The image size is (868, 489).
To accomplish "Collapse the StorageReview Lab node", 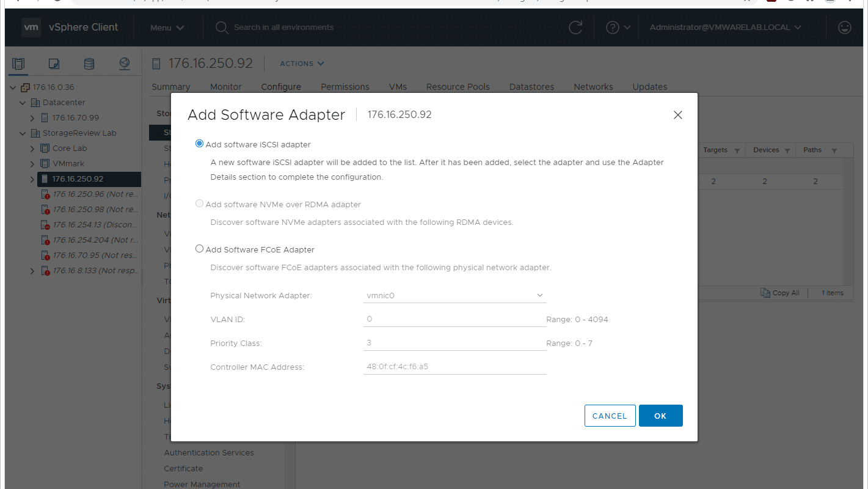I will point(23,133).
